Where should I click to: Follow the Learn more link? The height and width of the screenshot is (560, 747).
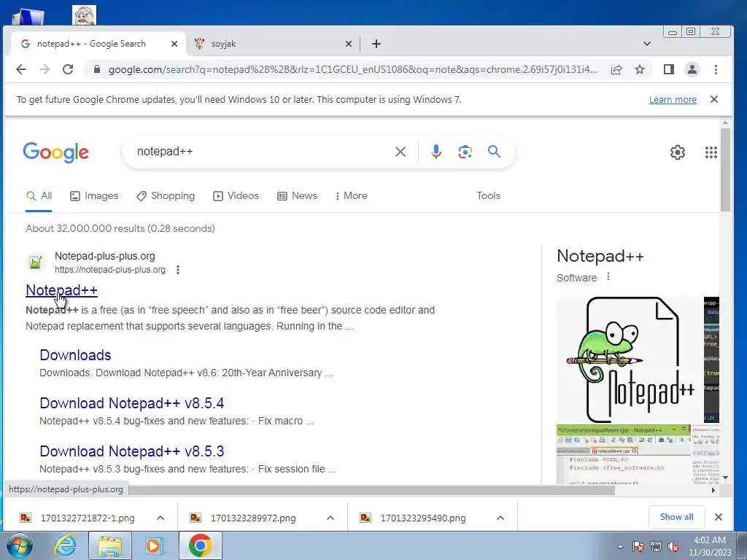coord(673,99)
